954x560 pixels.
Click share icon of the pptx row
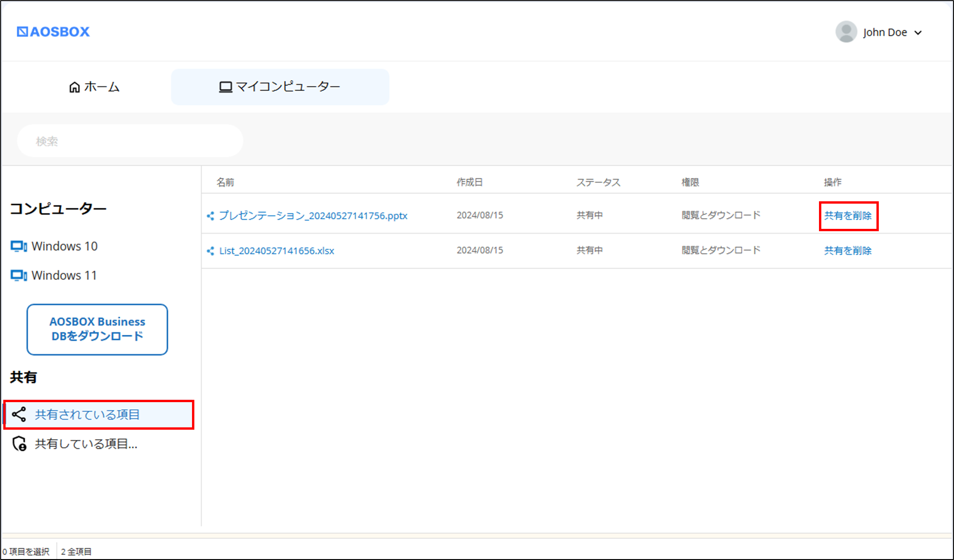point(211,216)
